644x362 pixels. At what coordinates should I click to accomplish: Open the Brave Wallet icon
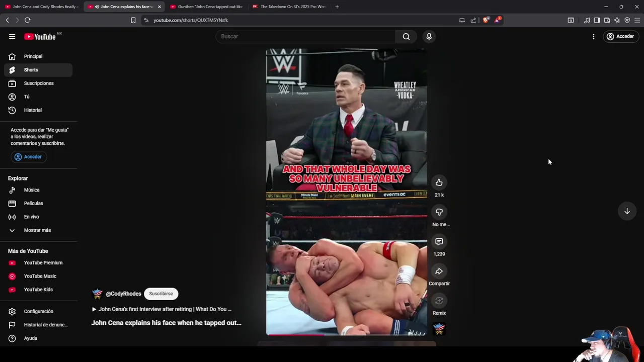(x=607, y=20)
